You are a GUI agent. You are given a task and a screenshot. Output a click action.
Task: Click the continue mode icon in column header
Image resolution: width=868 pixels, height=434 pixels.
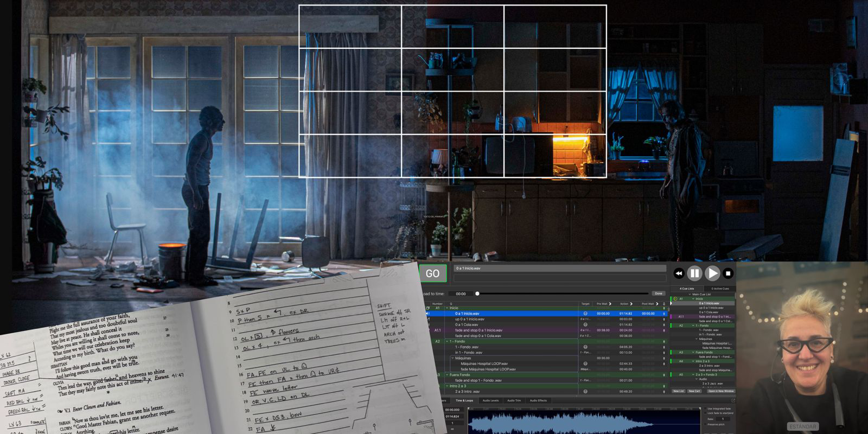point(663,304)
